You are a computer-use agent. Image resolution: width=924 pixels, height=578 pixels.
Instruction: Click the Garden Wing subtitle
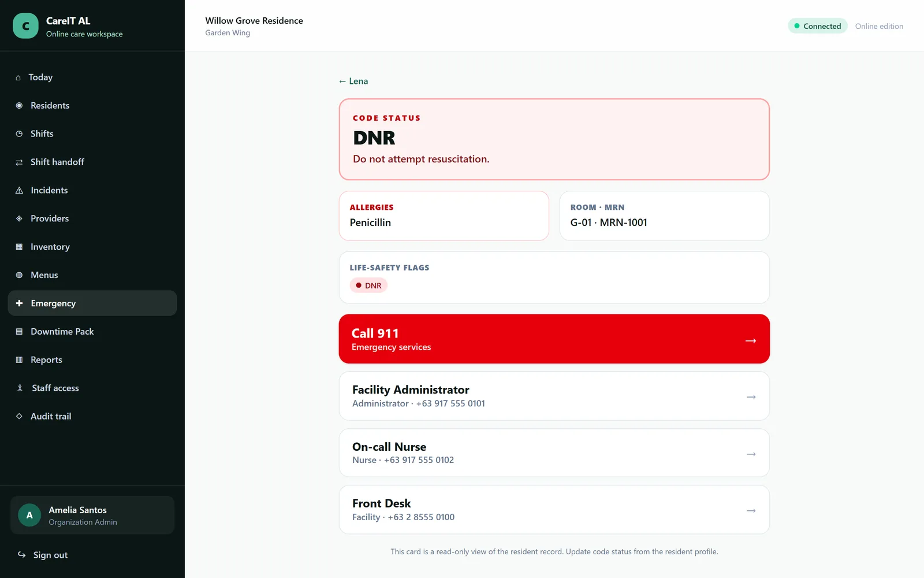(228, 33)
